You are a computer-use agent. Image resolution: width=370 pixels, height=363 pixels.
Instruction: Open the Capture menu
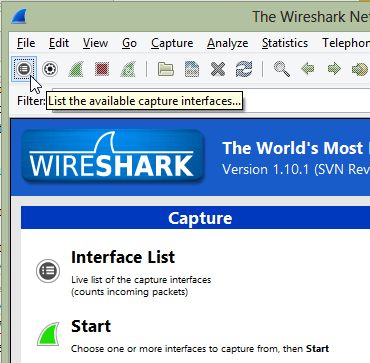[172, 43]
